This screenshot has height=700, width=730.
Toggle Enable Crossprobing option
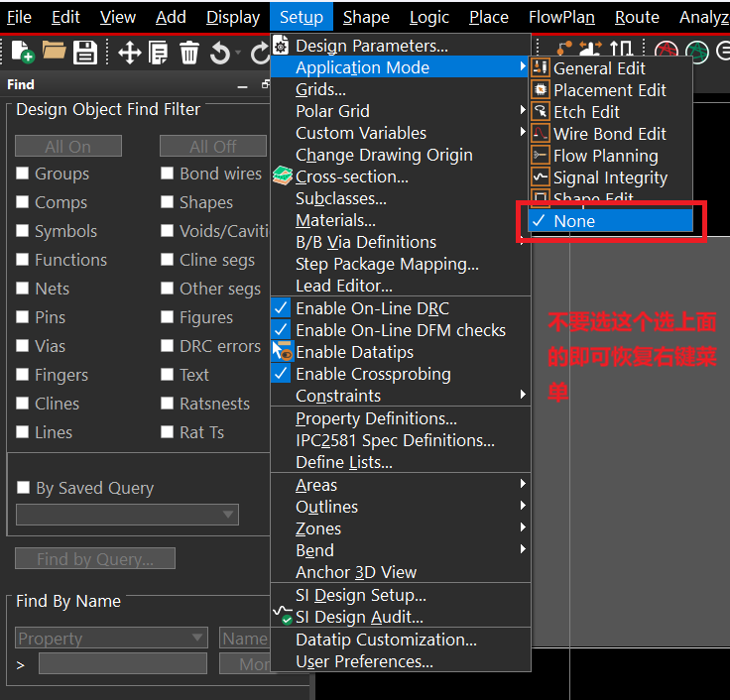click(x=401, y=374)
